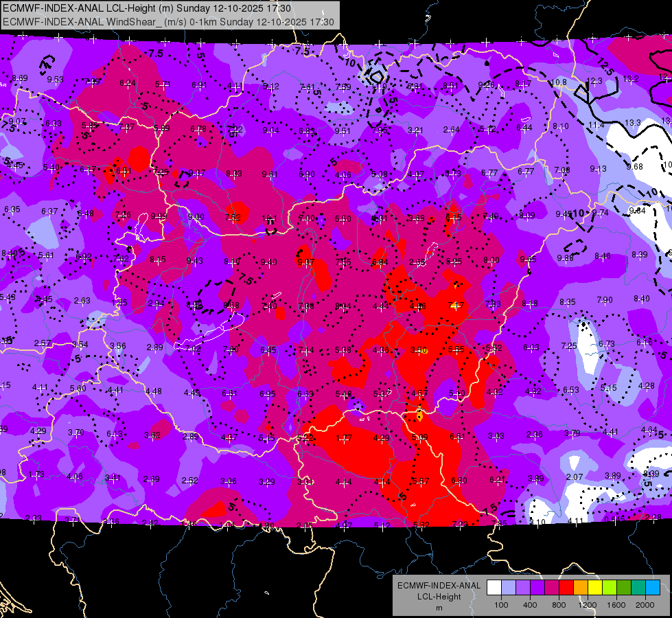Click the wind shear value 11.4
This screenshot has height=618, width=672.
[596, 125]
